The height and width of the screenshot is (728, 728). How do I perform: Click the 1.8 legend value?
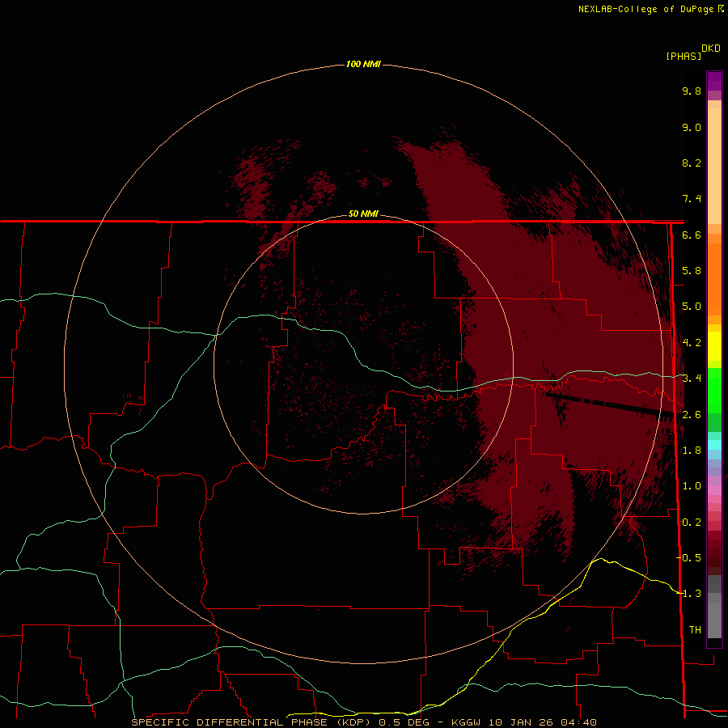pos(692,451)
